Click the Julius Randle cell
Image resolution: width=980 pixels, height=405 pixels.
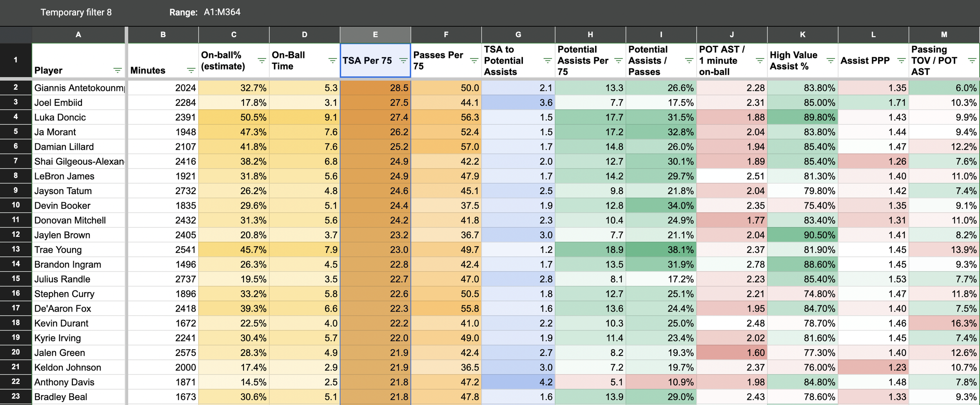coord(78,279)
